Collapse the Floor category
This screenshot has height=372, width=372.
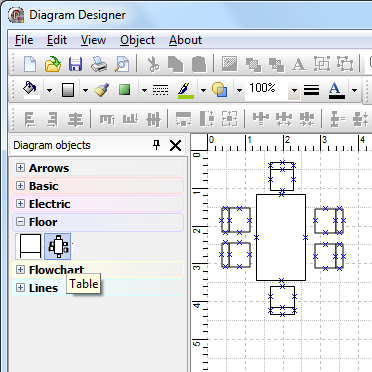[20, 222]
